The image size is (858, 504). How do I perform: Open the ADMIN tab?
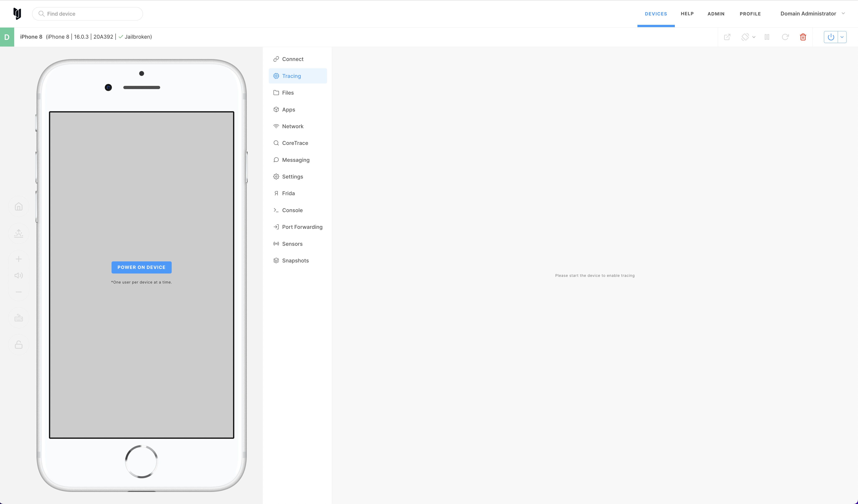716,14
